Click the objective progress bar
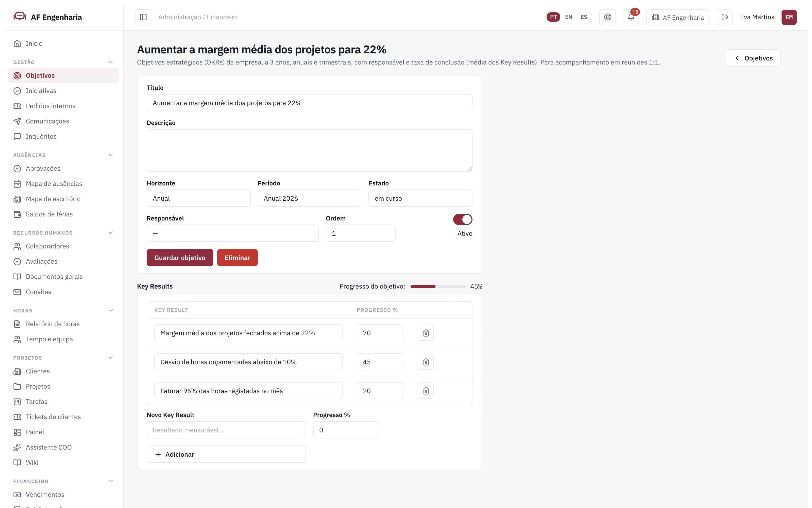Screen dimensions: 812x508 [438, 287]
